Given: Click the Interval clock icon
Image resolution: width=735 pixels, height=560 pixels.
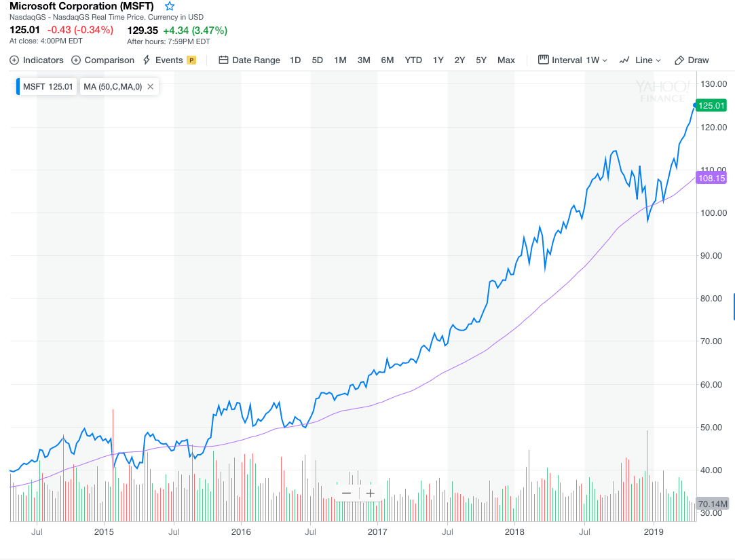Looking at the screenshot, I should 544,60.
